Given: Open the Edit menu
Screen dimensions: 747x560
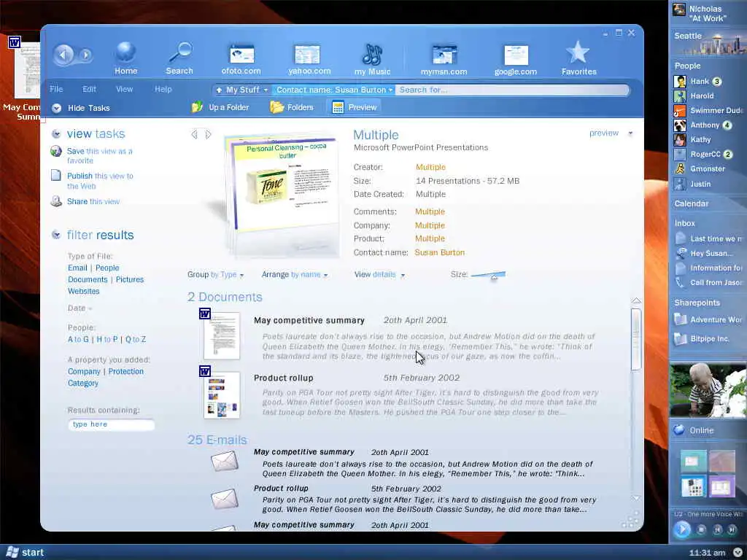Looking at the screenshot, I should 89,89.
